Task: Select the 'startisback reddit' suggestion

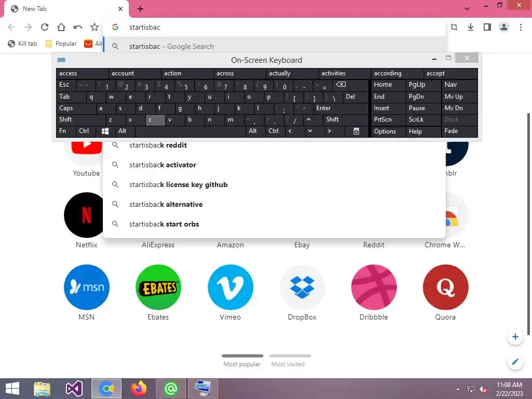Action: click(x=274, y=145)
